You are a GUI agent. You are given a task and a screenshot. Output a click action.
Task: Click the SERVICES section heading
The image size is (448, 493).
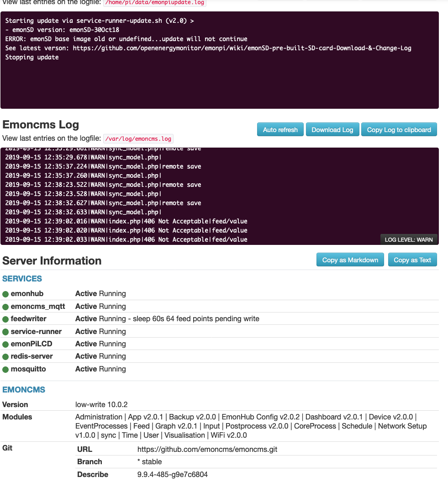tap(22, 279)
